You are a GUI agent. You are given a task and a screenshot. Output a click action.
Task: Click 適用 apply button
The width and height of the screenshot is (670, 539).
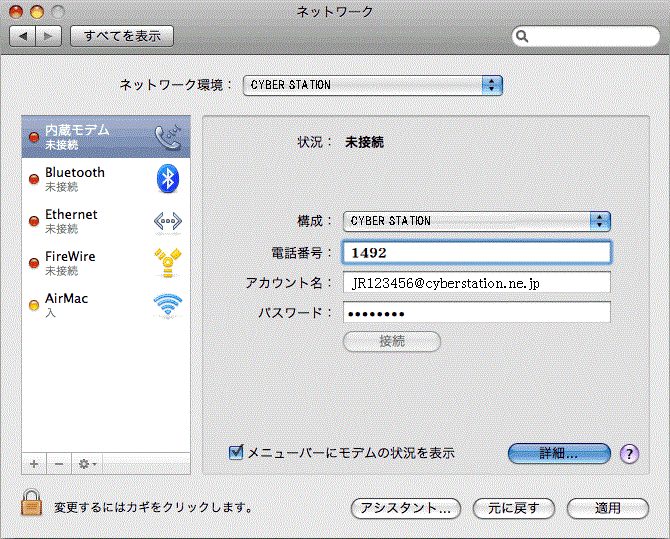pyautogui.click(x=608, y=508)
